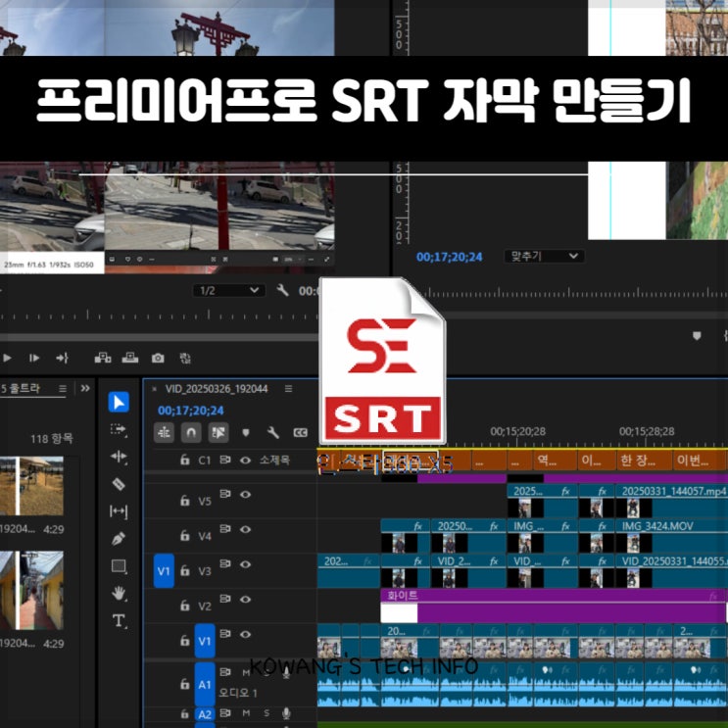This screenshot has width=728, height=728.
Task: Toggle visibility of V4 track
Action: pyautogui.click(x=246, y=529)
